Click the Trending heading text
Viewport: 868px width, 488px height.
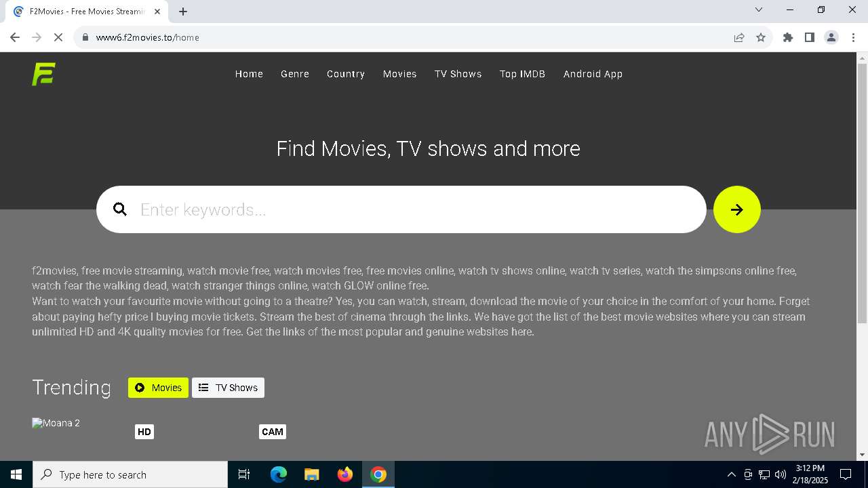[x=71, y=387]
